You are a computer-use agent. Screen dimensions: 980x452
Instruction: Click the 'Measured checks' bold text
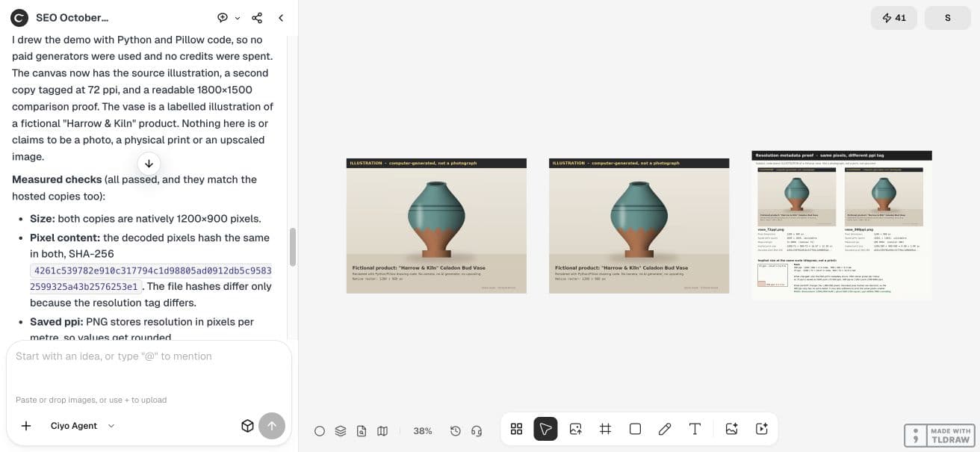(x=57, y=179)
